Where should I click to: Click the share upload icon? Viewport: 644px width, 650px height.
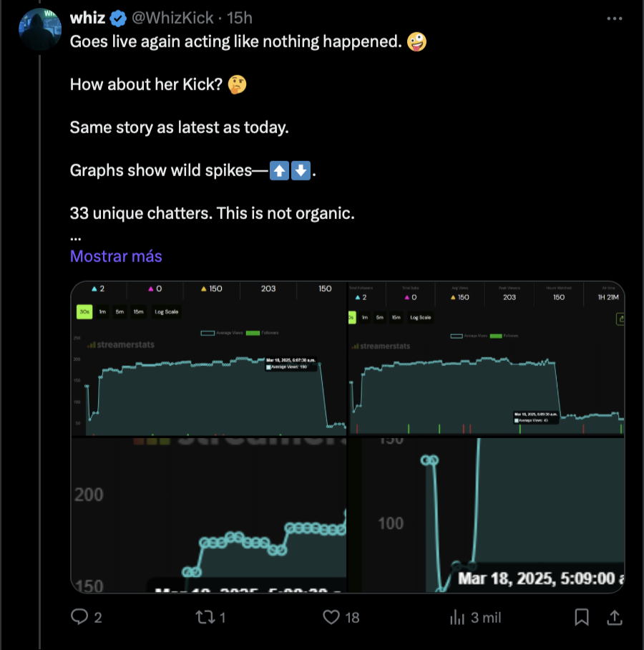click(x=614, y=616)
